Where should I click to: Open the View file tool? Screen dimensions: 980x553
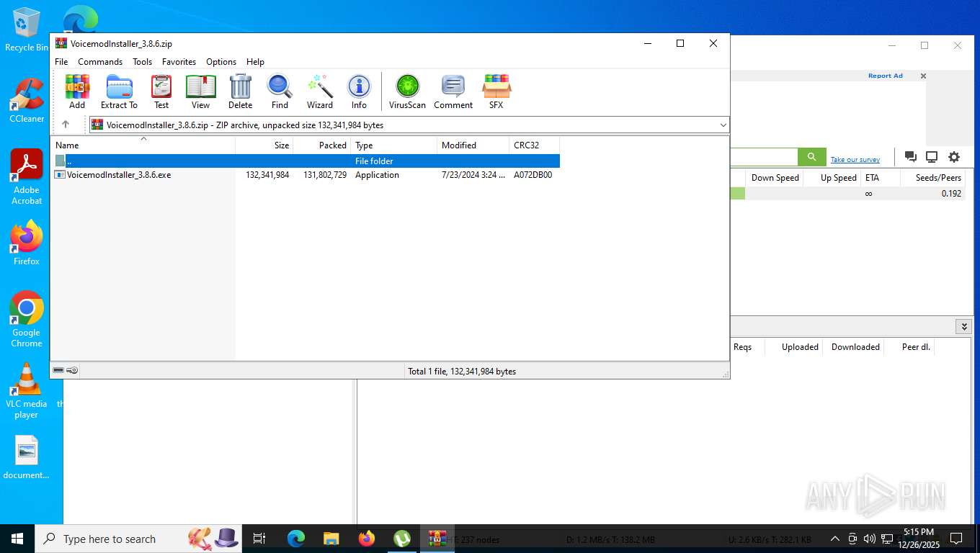click(x=200, y=91)
